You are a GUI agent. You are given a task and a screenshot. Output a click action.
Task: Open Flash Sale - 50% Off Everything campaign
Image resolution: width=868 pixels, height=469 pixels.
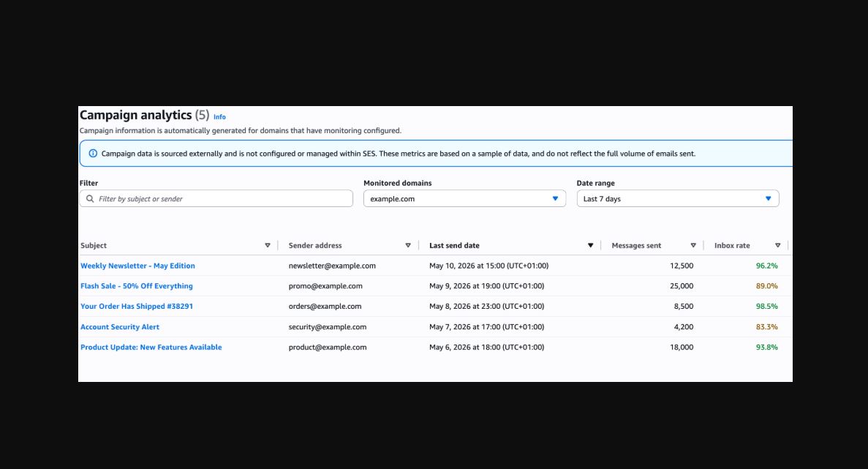pyautogui.click(x=137, y=286)
